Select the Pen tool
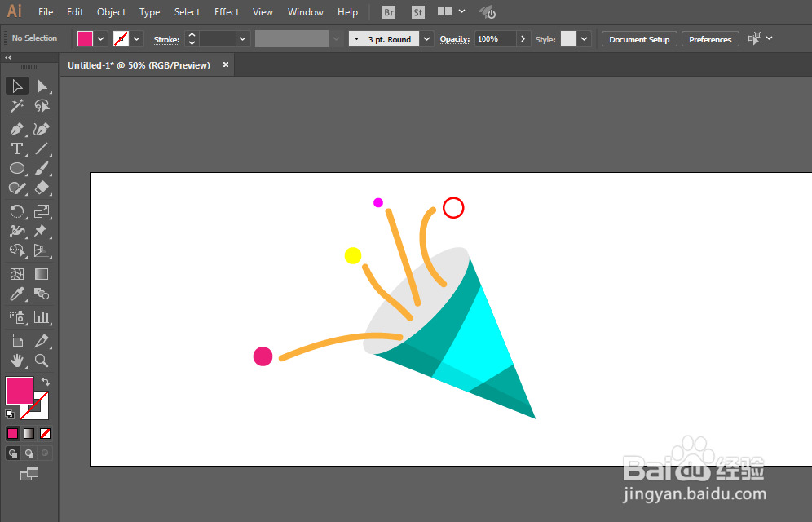This screenshot has width=812, height=522. (17, 129)
